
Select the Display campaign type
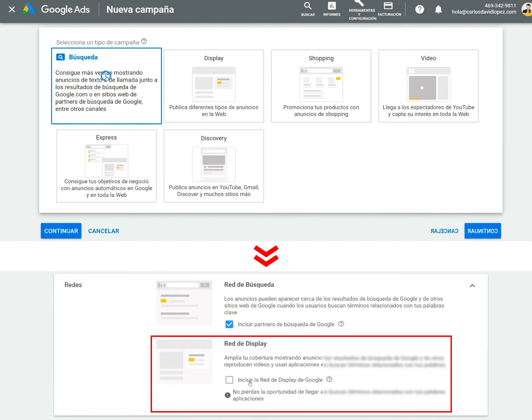(214, 86)
